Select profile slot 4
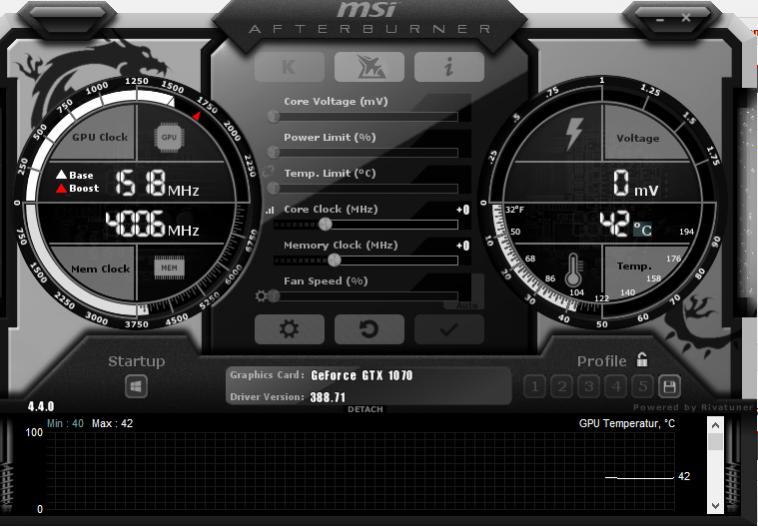758x530 pixels. 616,386
